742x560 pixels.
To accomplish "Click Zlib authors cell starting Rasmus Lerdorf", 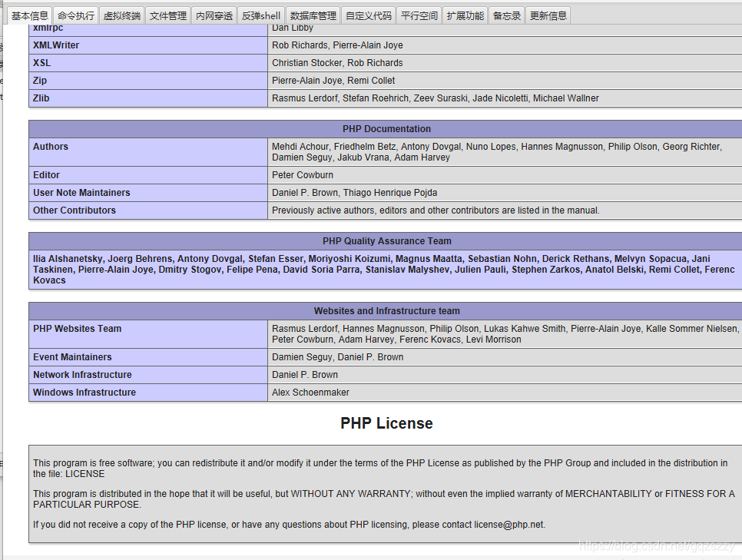I will 505,98.
